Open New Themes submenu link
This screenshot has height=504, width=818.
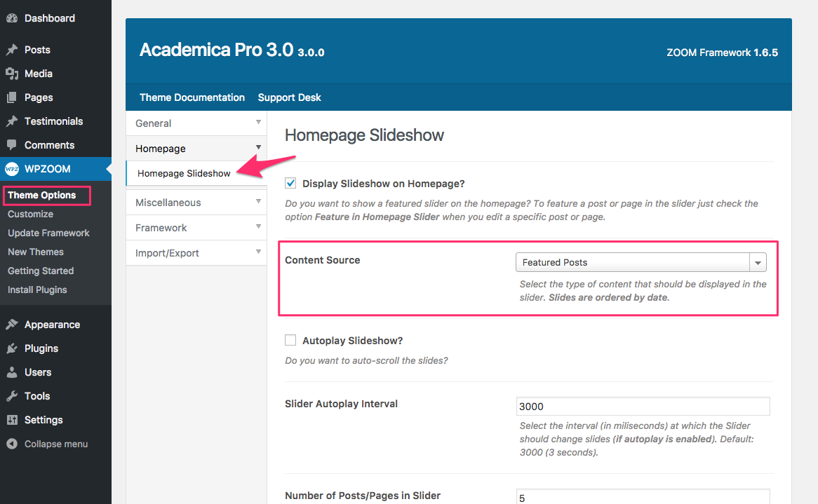pyautogui.click(x=36, y=252)
